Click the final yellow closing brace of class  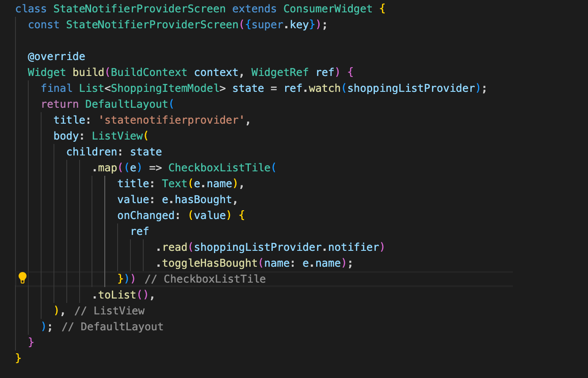pyautogui.click(x=18, y=357)
